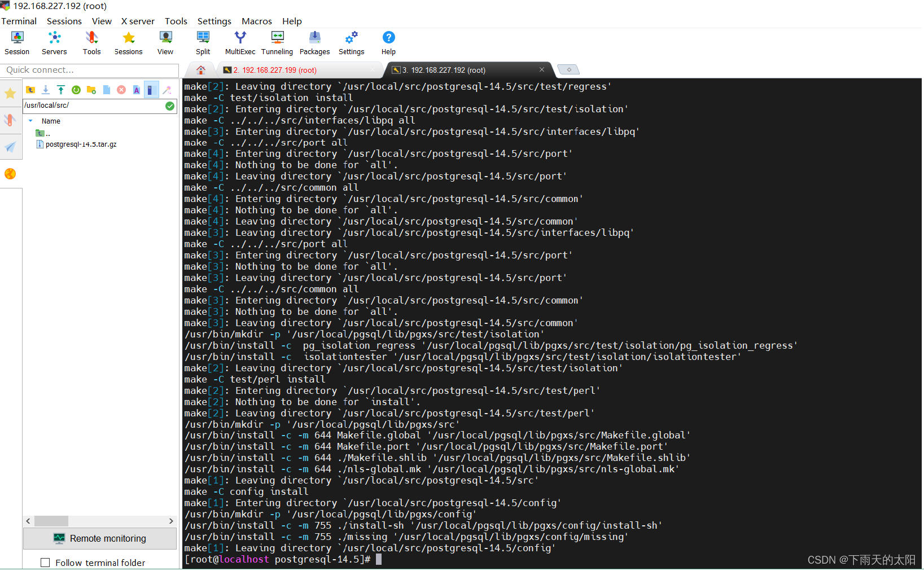This screenshot has height=571, width=924.
Task: Open the Sessions menu
Action: coord(64,21)
